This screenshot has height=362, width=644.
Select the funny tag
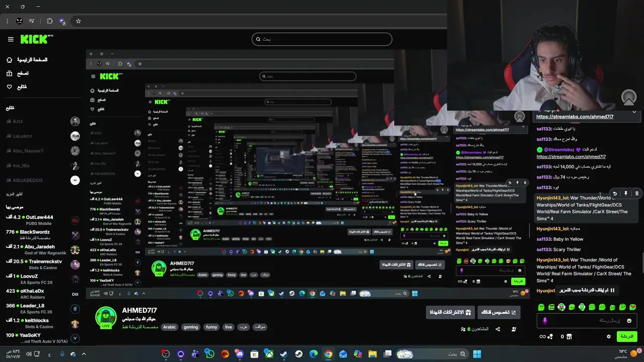tap(211, 327)
